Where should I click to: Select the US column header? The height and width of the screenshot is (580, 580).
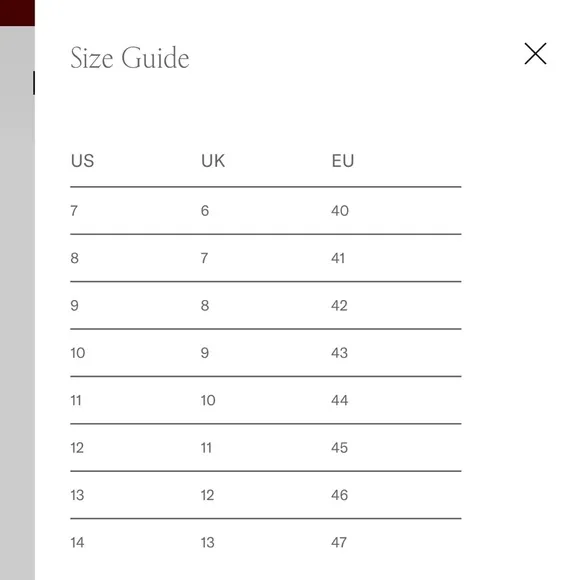pyautogui.click(x=82, y=161)
